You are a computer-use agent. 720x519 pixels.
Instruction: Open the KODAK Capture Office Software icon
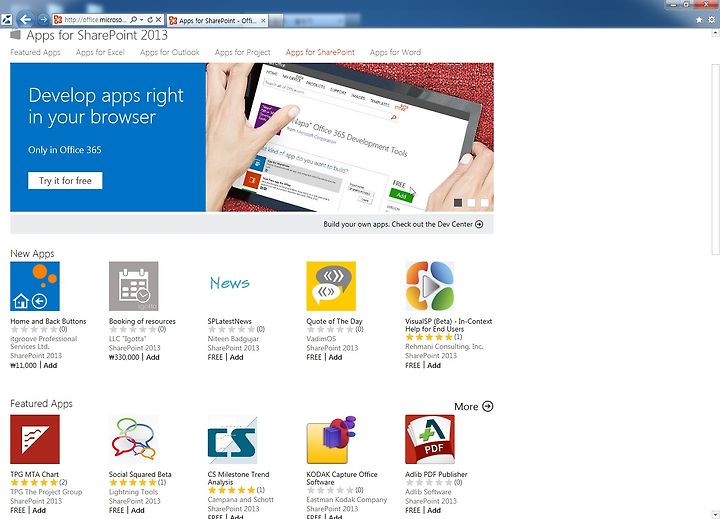tap(331, 439)
